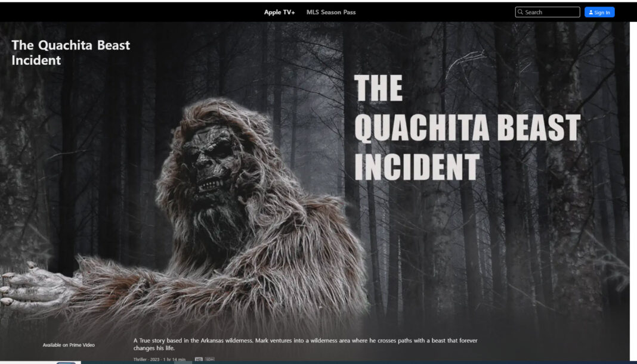Click the 1 hr 14 min runtime
This screenshot has height=364, width=637.
pyautogui.click(x=174, y=359)
